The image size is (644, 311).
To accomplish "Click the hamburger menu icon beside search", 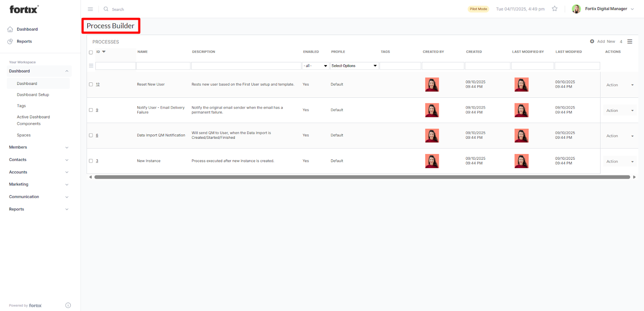I will [90, 9].
